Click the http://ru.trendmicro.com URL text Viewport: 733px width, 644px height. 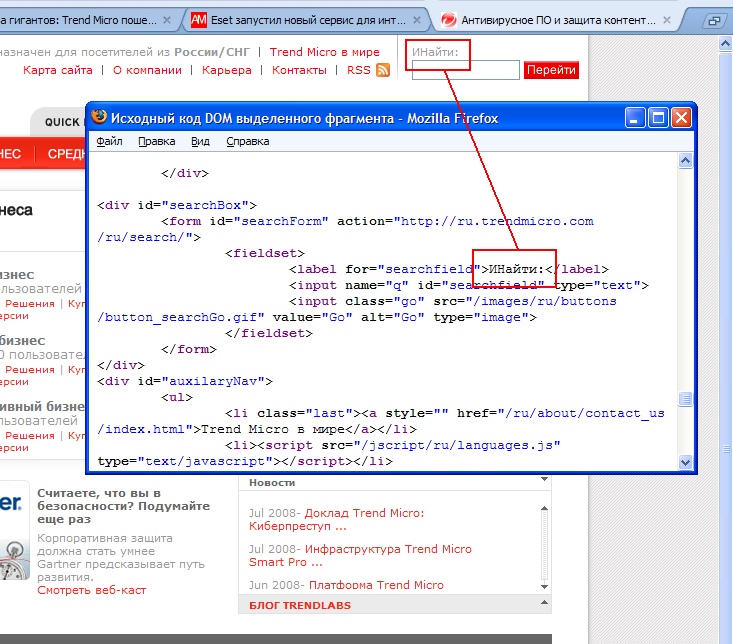pos(497,221)
